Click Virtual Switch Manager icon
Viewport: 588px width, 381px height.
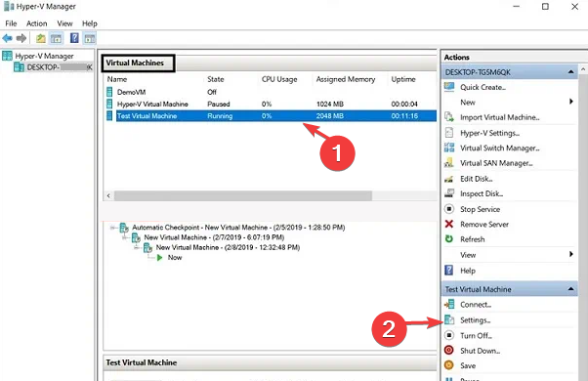[449, 148]
